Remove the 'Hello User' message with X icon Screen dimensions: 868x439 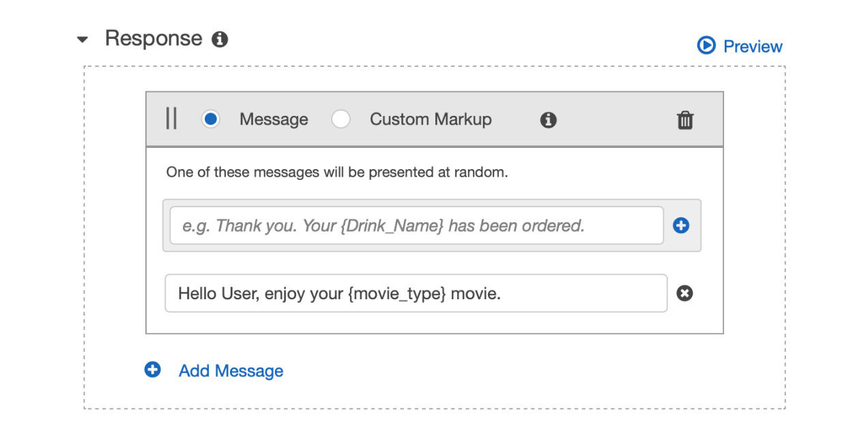[x=684, y=293]
